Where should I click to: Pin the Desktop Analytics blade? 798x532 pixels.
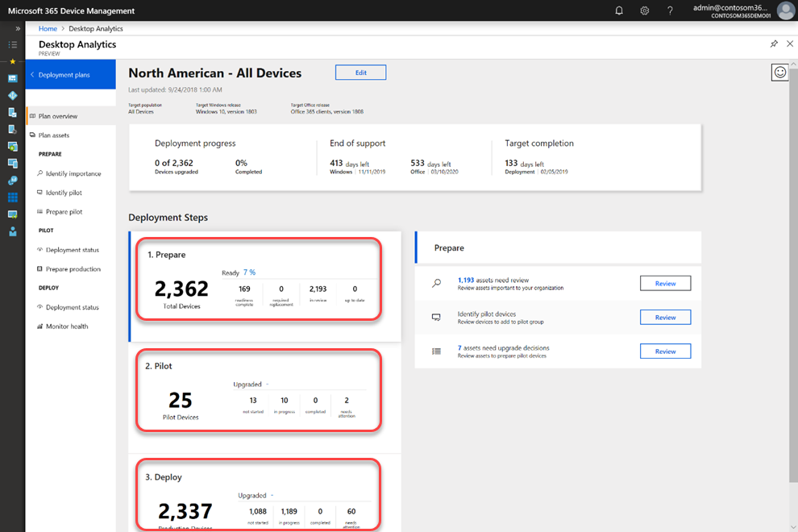[x=775, y=44]
